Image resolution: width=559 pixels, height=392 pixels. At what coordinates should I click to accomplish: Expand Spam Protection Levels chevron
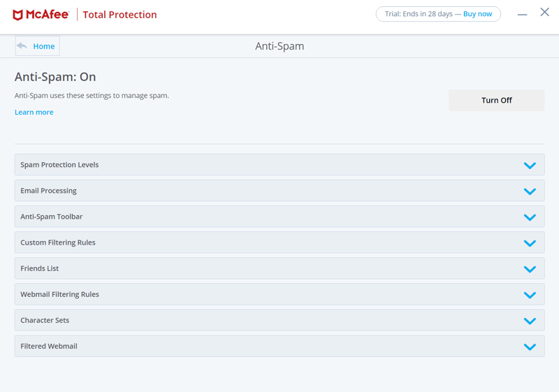click(530, 166)
